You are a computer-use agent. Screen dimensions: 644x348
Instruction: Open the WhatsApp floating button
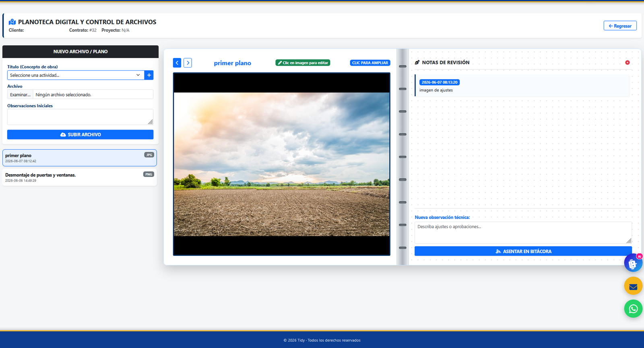click(x=633, y=309)
